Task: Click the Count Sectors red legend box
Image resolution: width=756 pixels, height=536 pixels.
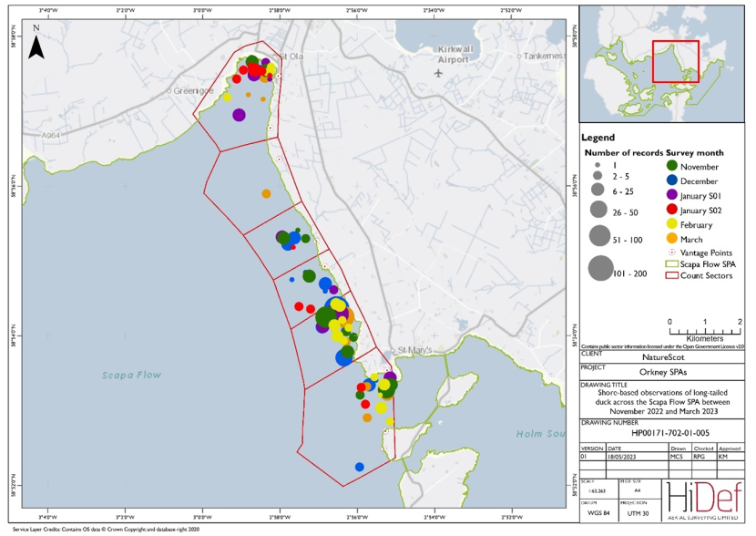Action: click(x=671, y=276)
